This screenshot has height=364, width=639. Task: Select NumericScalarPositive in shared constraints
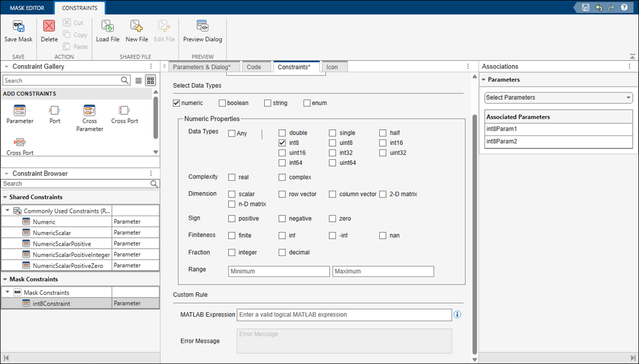click(x=62, y=243)
